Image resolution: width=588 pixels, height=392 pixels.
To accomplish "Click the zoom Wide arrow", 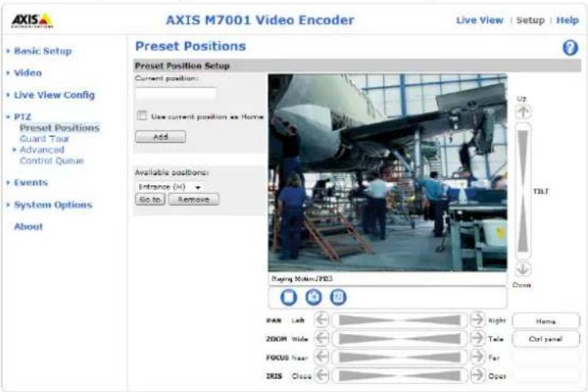I will click(322, 338).
